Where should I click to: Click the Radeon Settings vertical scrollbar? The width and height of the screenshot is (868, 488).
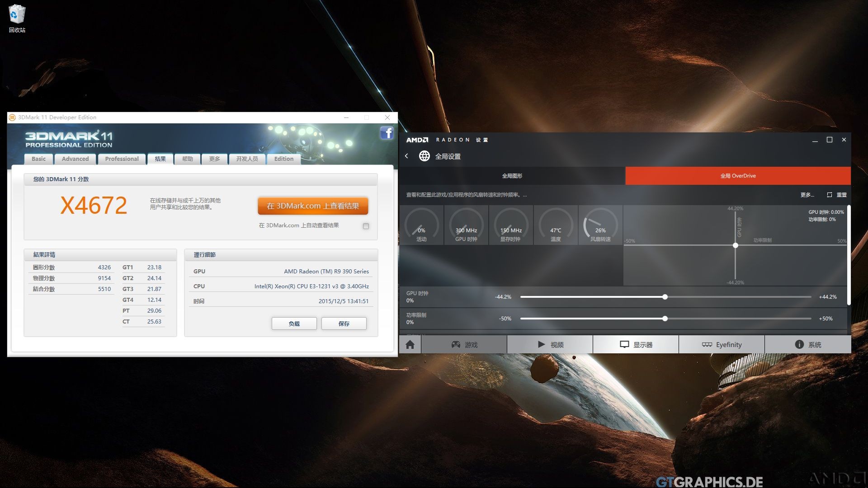point(849,255)
